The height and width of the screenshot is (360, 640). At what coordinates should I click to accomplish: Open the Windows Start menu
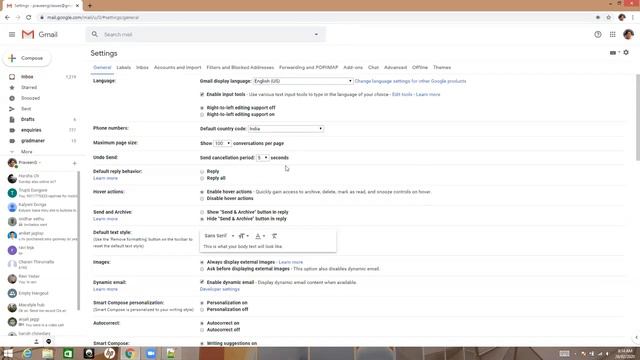click(8, 353)
